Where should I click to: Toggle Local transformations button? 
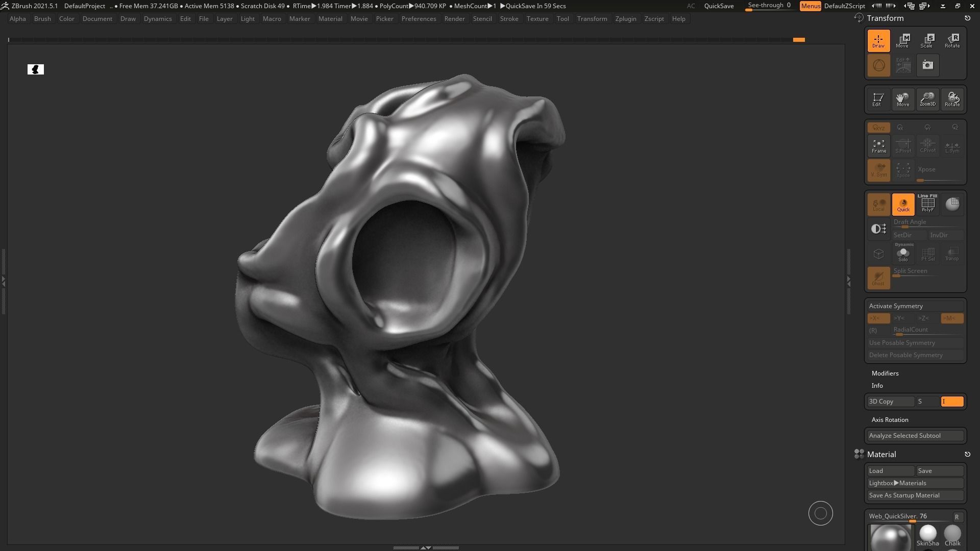(878, 205)
